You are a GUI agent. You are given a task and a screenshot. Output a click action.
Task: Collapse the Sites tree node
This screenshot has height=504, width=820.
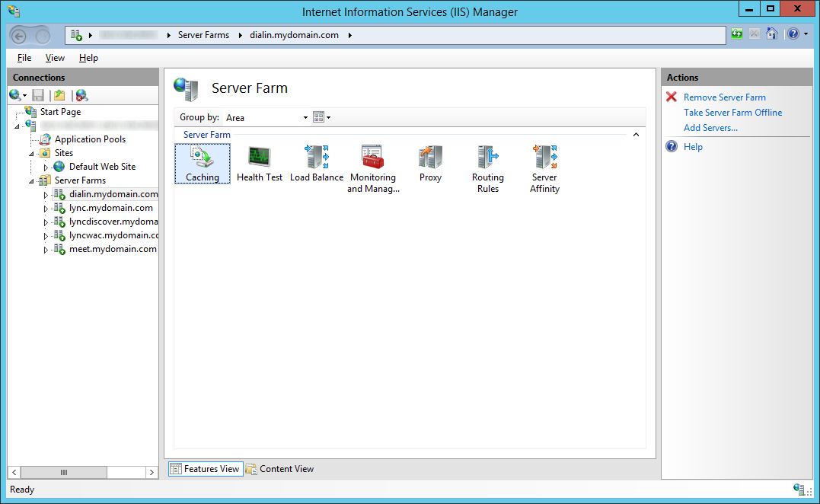click(x=31, y=154)
